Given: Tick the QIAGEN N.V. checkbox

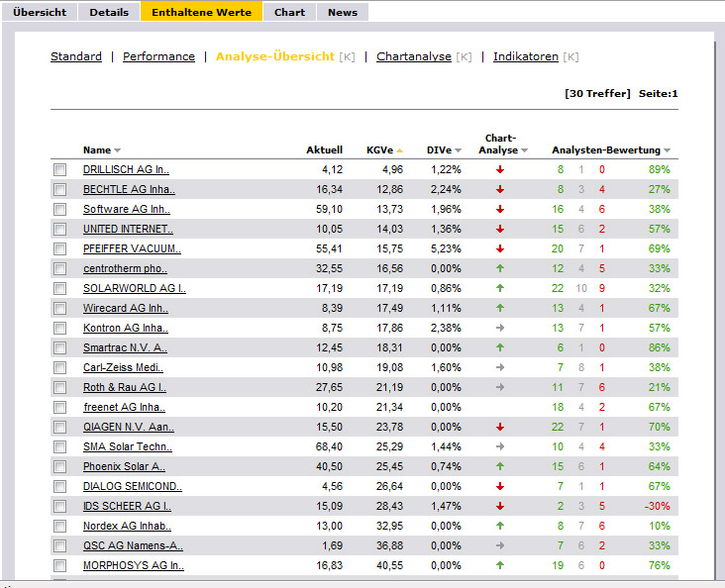Looking at the screenshot, I should (x=59, y=427).
